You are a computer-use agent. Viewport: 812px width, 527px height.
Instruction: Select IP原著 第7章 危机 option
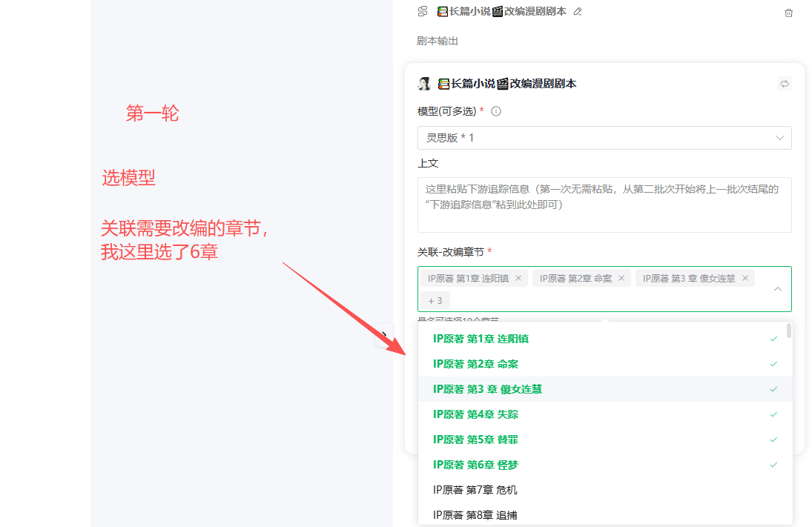605,490
